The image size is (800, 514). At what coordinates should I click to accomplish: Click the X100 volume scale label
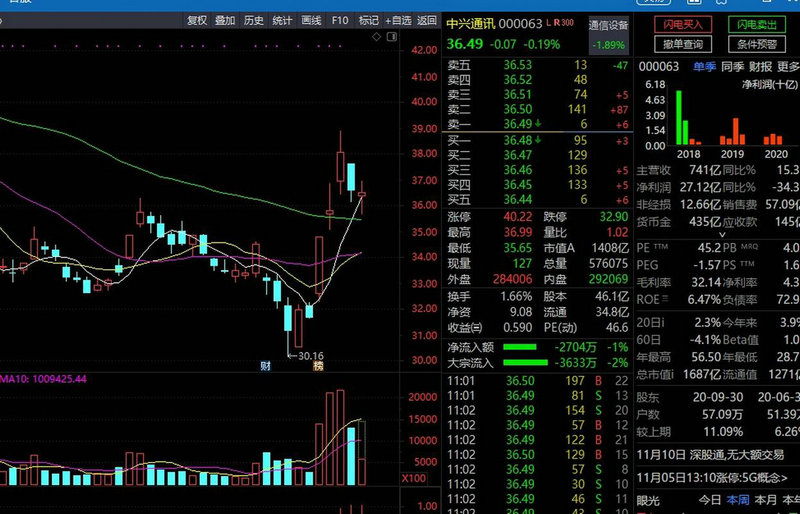point(413,478)
